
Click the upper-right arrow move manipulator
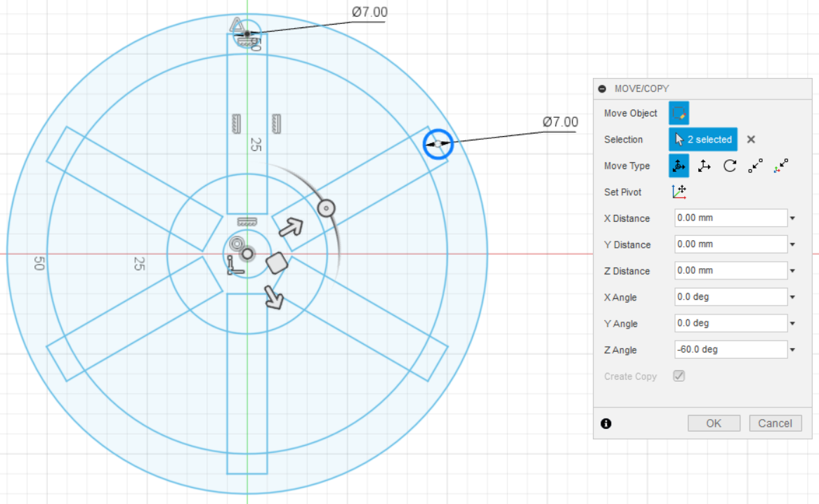[x=291, y=227]
